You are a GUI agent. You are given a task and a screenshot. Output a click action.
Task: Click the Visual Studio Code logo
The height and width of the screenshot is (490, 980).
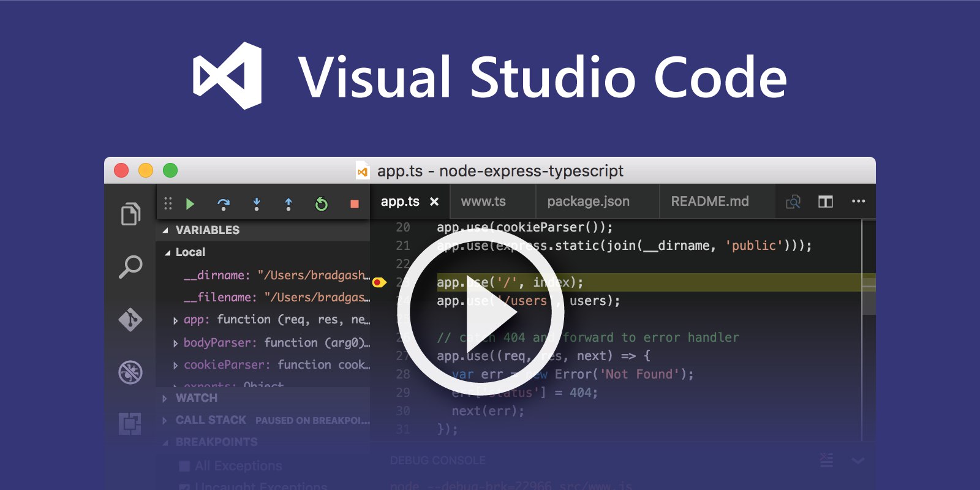pos(228,76)
